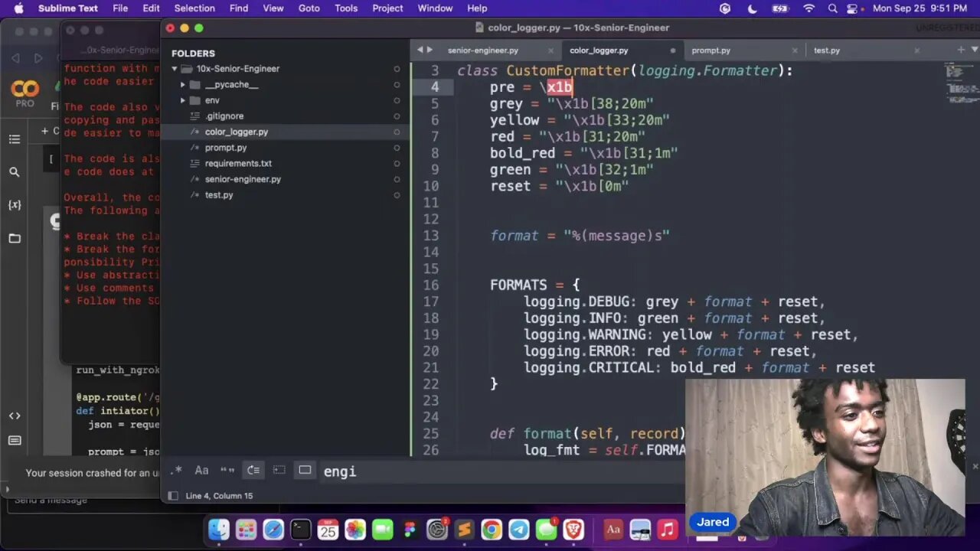Open Wi-Fi status in menu bar
This screenshot has height=551, width=980.
coord(808,8)
